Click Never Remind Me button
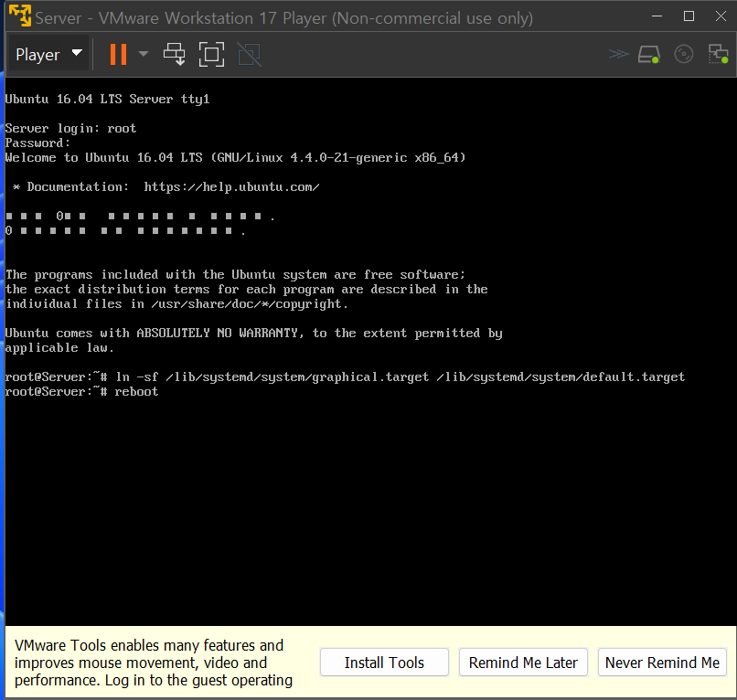 (x=662, y=663)
